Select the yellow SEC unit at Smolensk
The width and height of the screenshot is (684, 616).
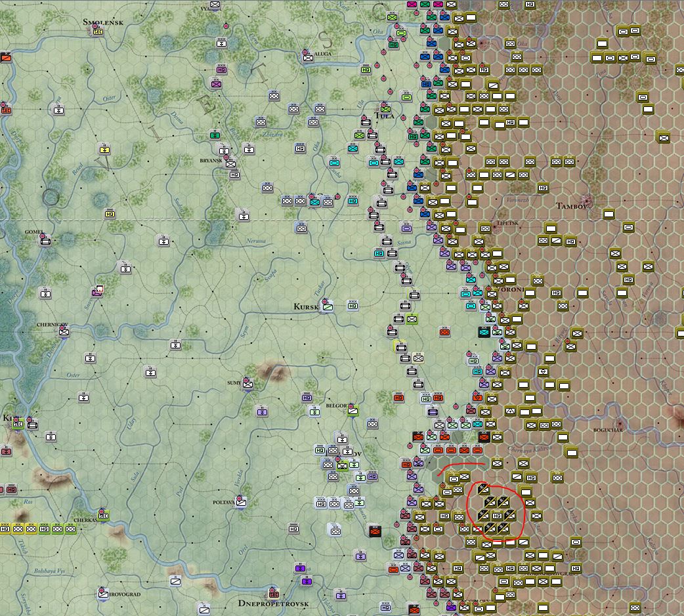pyautogui.click(x=98, y=31)
